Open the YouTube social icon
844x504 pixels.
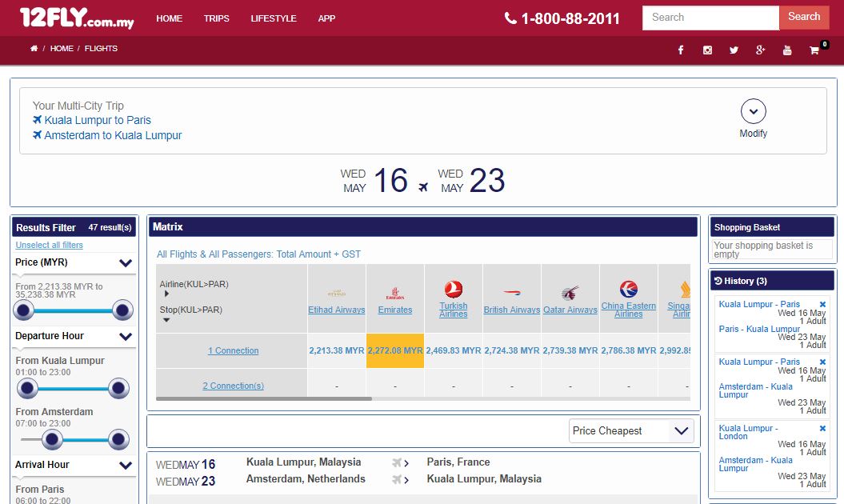coord(787,50)
